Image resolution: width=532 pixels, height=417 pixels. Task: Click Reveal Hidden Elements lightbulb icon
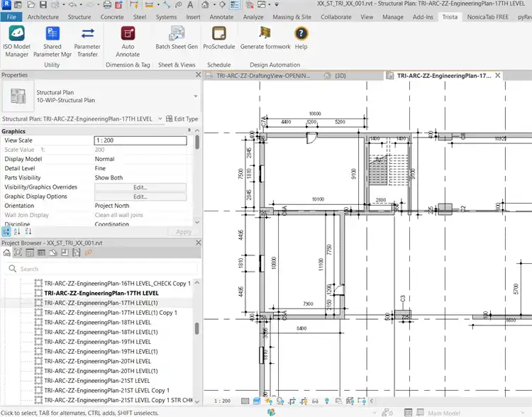point(327,401)
